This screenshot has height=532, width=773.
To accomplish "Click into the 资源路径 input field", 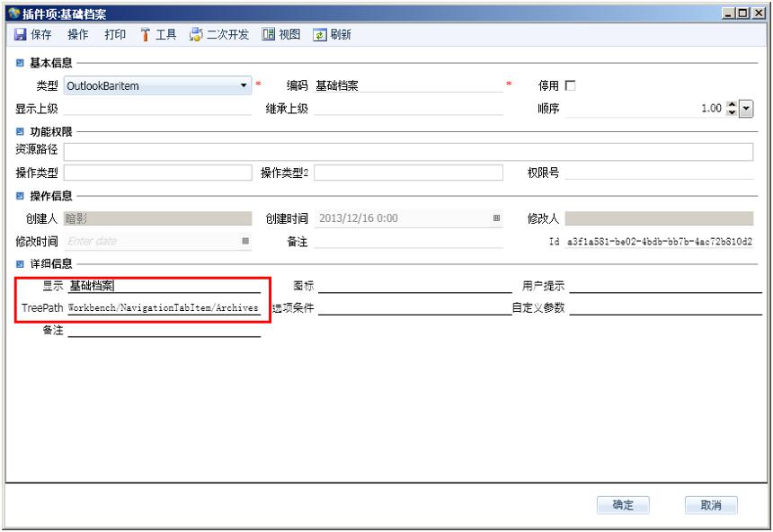I will click(408, 151).
